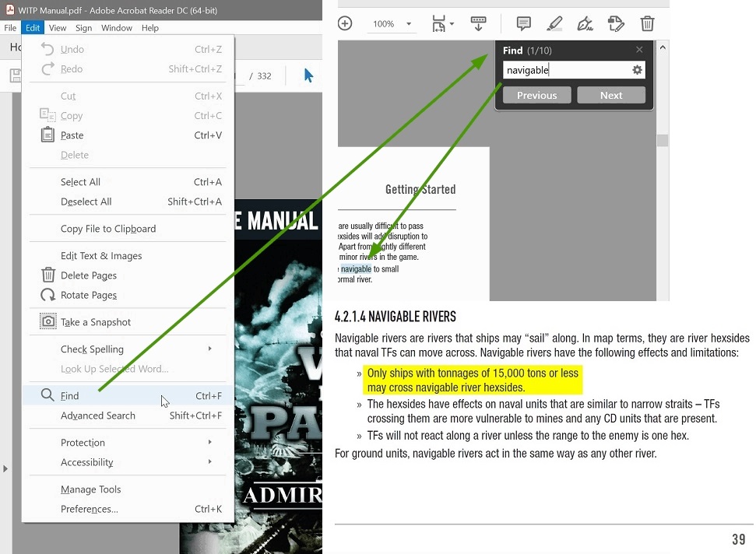The height and width of the screenshot is (554, 756).
Task: Expand the Accessibility submenu
Action: (128, 462)
